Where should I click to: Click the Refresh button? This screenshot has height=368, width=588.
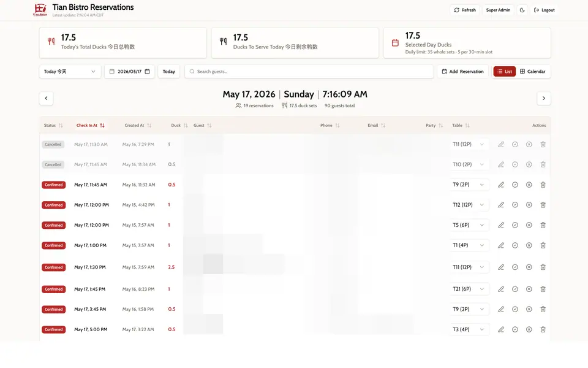point(465,10)
